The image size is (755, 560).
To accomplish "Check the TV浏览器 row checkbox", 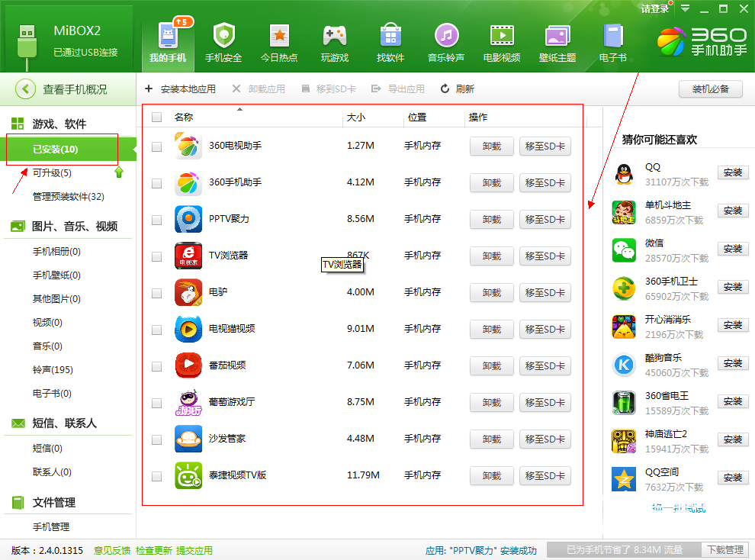I will tap(156, 256).
